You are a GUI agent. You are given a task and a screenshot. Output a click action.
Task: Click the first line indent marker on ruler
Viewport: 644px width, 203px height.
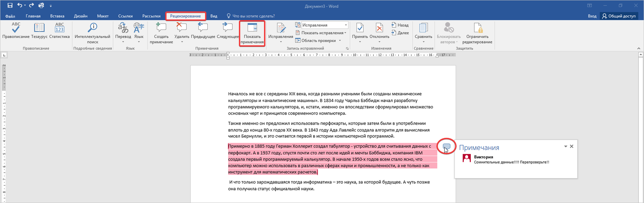pyautogui.click(x=228, y=54)
